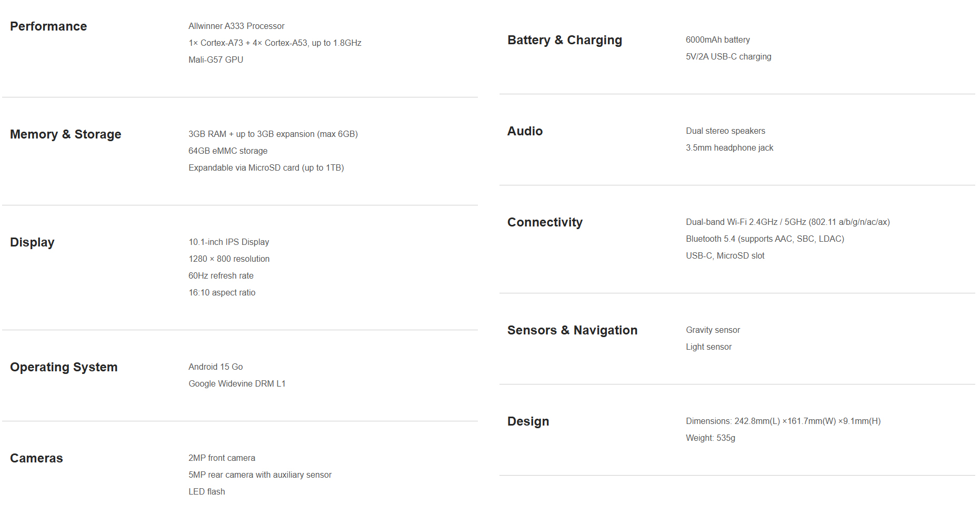Click the Cameras section heading
The width and height of the screenshot is (980, 523).
tap(36, 458)
